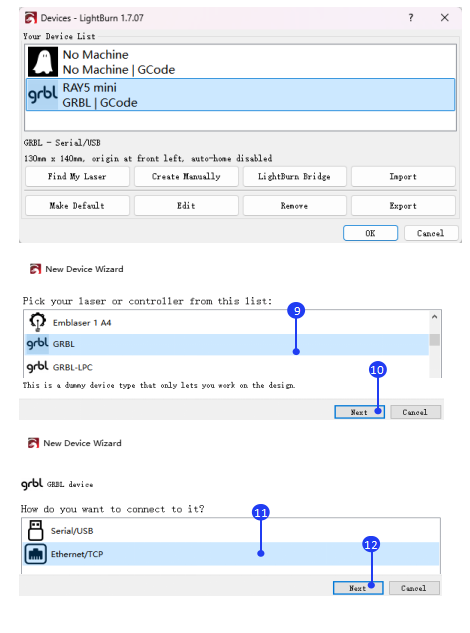
Task: Click the grbl logo beside GRBL device heading
Action: point(32,483)
